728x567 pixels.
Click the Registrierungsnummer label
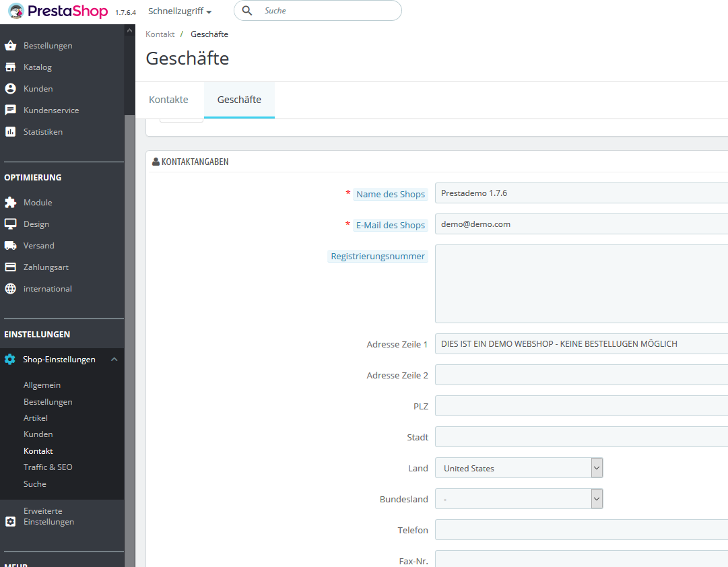pos(377,257)
